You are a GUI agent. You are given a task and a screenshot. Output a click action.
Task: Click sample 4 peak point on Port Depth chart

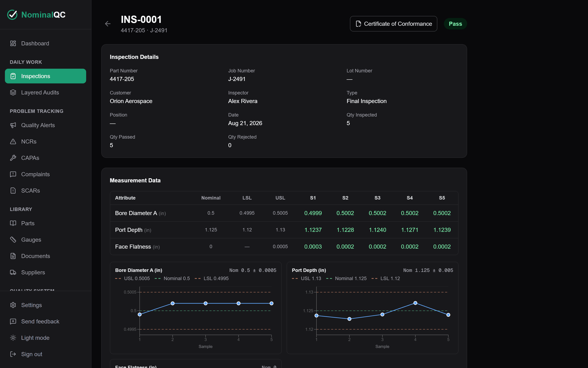pos(415,303)
